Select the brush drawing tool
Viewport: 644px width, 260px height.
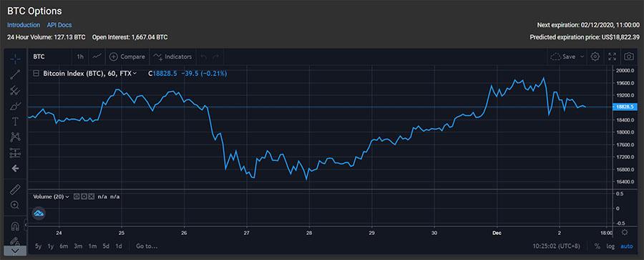click(15, 106)
